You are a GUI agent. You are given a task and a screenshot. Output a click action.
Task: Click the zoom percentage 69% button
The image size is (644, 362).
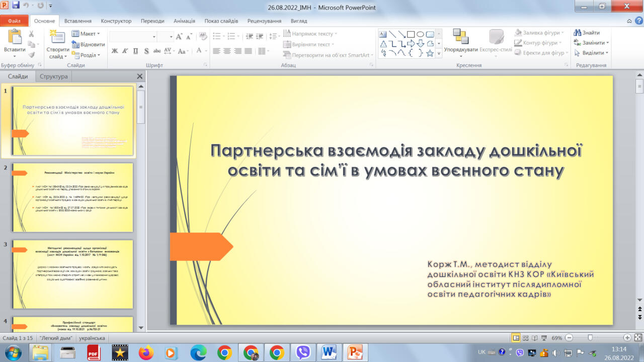pos(556,338)
